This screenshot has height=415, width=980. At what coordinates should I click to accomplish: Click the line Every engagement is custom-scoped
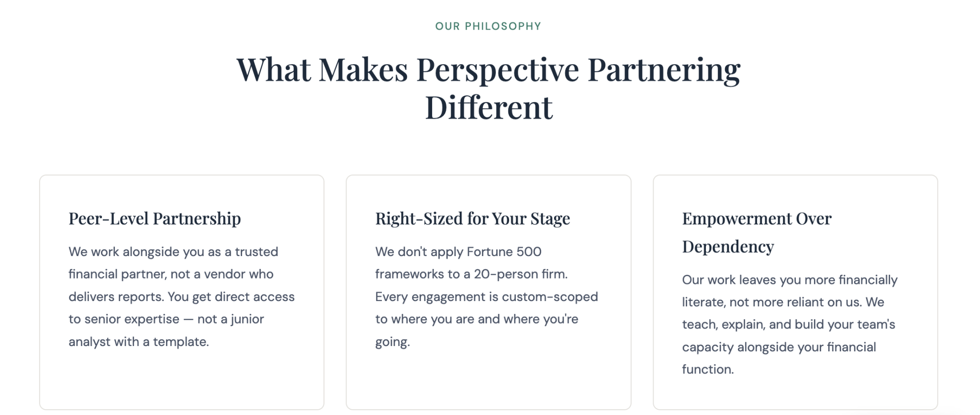click(487, 297)
